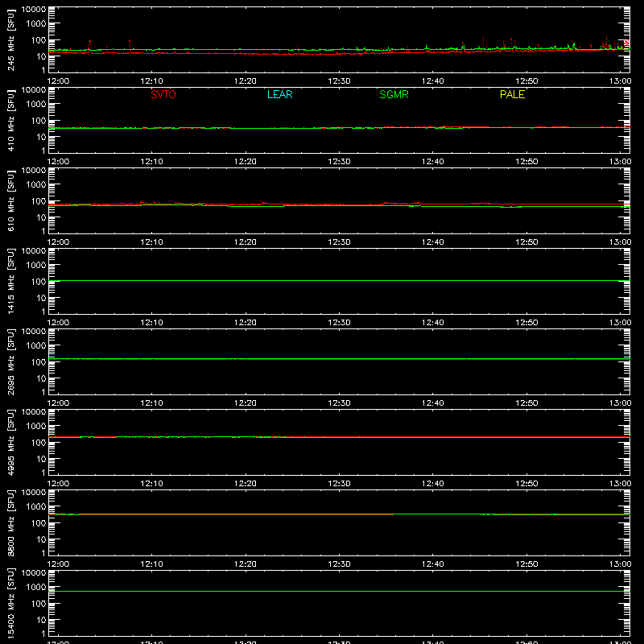
Task: Click the 1000 tick value on 610 MHz plot
Action: pyautogui.click(x=36, y=185)
